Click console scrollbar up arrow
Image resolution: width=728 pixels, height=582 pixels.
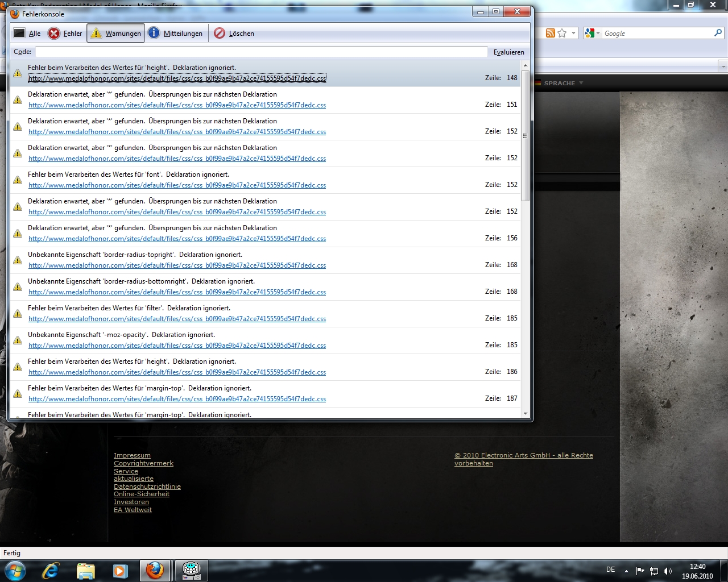click(x=525, y=66)
